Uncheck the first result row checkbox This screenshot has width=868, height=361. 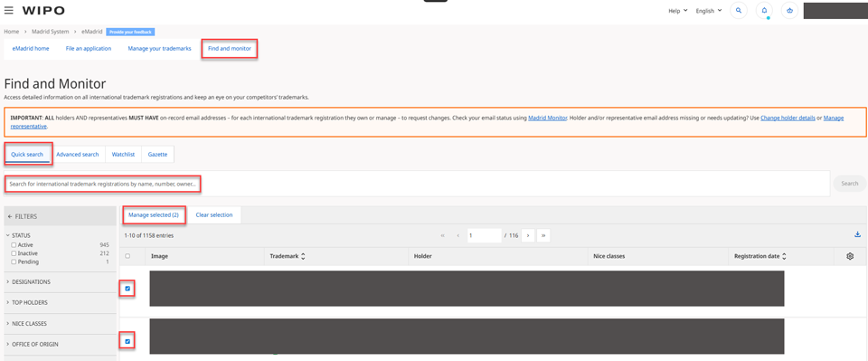pyautogui.click(x=127, y=289)
